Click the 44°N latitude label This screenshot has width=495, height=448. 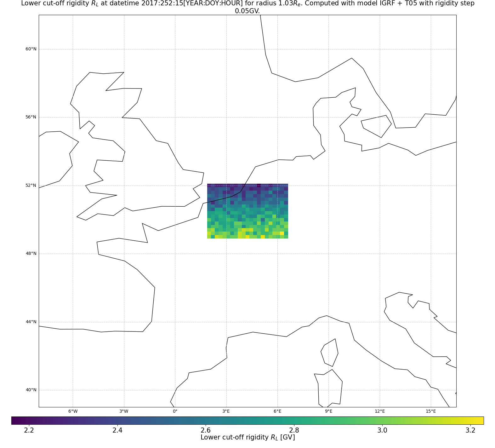31,322
